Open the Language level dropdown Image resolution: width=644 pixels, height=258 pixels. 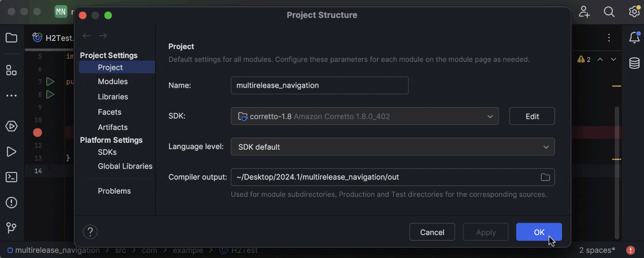(x=392, y=147)
